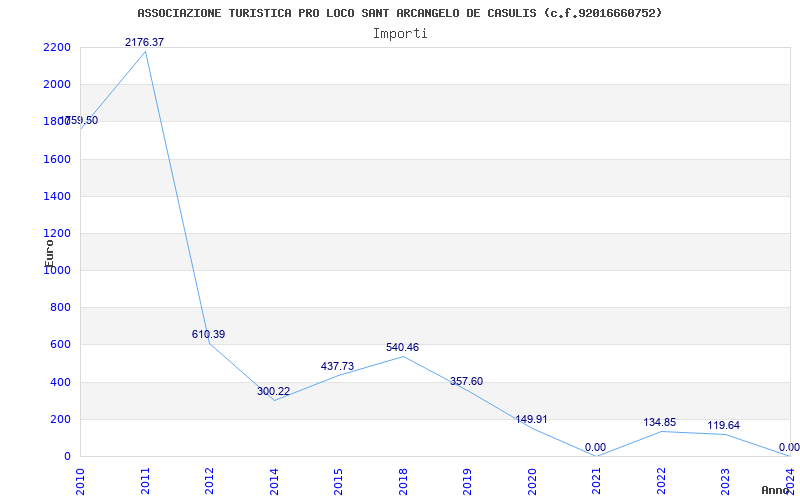
Task: Click the 437.73 label above 2015
Action: pyautogui.click(x=337, y=366)
